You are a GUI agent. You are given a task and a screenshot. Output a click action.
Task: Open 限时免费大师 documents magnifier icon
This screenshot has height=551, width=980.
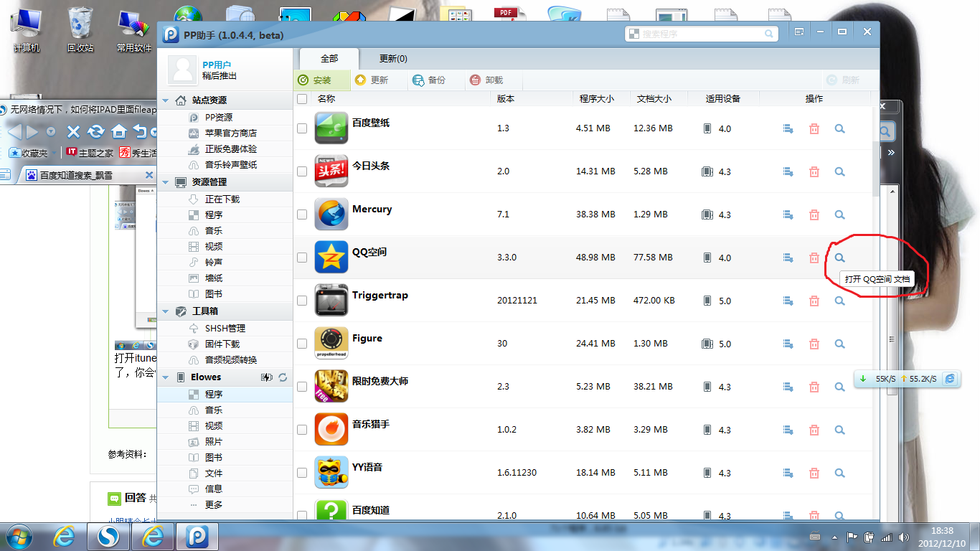(x=839, y=387)
